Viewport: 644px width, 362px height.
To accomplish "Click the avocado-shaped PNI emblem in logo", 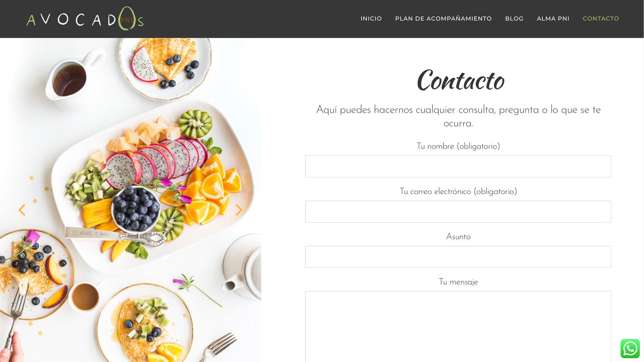I will click(x=127, y=19).
